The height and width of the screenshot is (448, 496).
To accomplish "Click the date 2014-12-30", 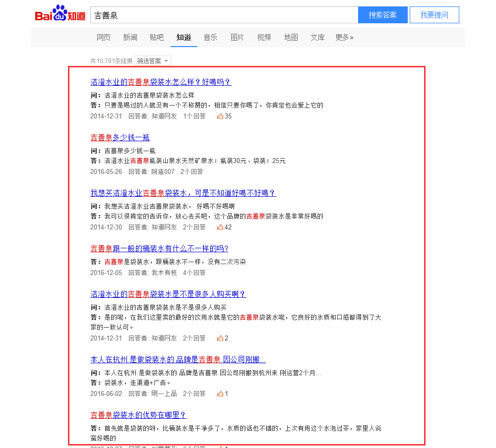I will click(x=106, y=227).
